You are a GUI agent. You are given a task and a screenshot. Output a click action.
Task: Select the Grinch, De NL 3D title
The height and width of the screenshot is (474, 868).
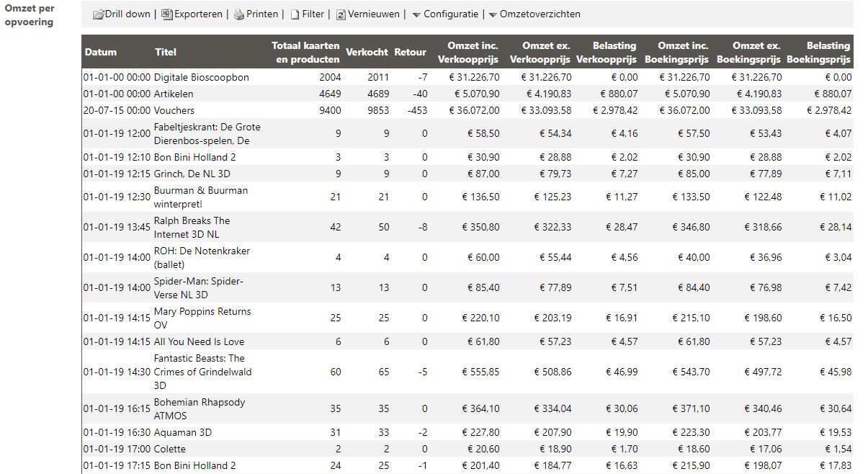192,174
